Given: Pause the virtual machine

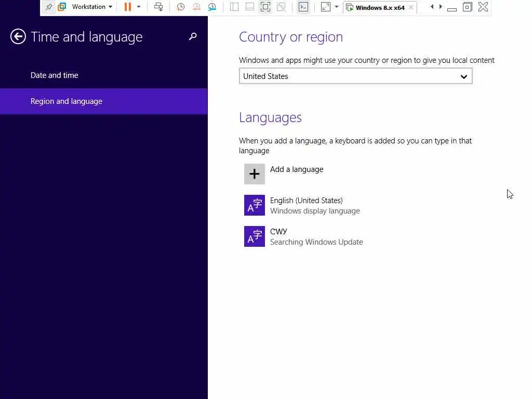Looking at the screenshot, I should point(128,7).
